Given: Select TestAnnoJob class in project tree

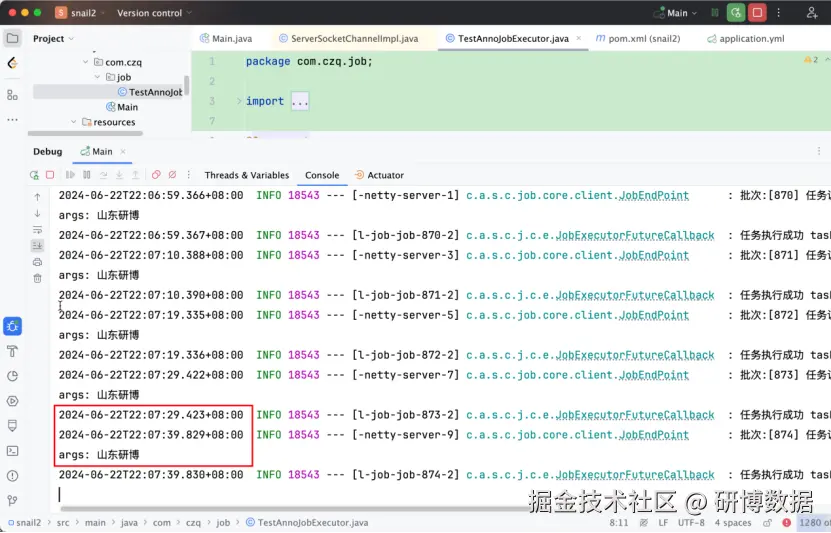Looking at the screenshot, I should click(x=150, y=92).
